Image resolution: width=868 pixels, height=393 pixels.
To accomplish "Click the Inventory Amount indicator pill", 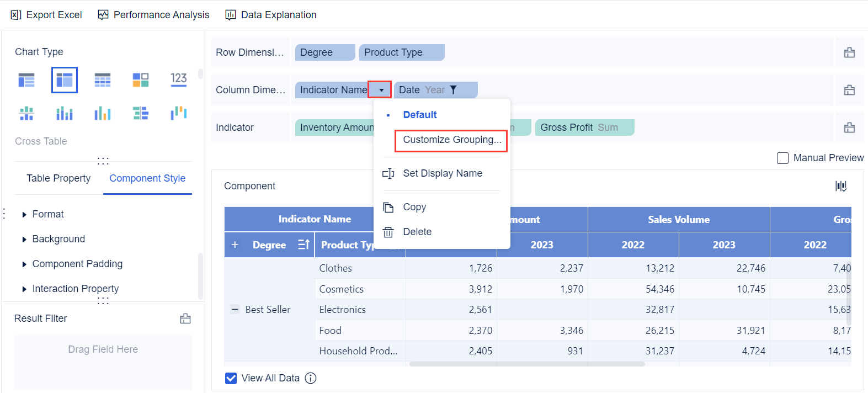I will [335, 128].
